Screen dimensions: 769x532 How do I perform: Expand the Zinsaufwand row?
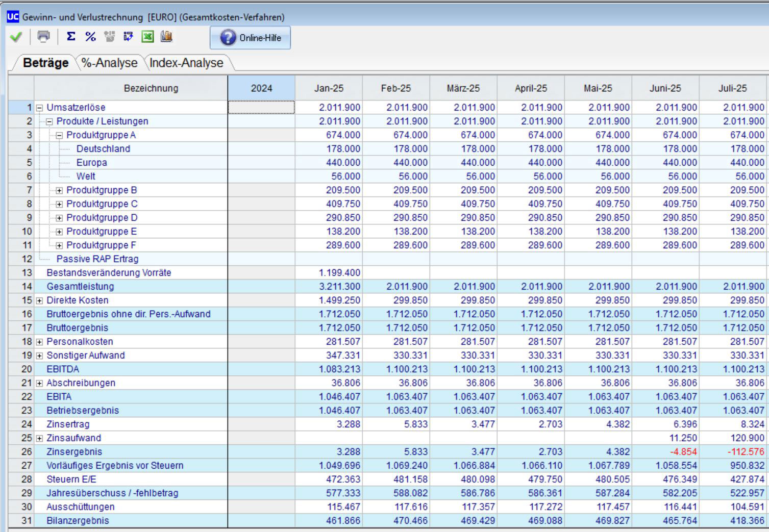point(40,439)
